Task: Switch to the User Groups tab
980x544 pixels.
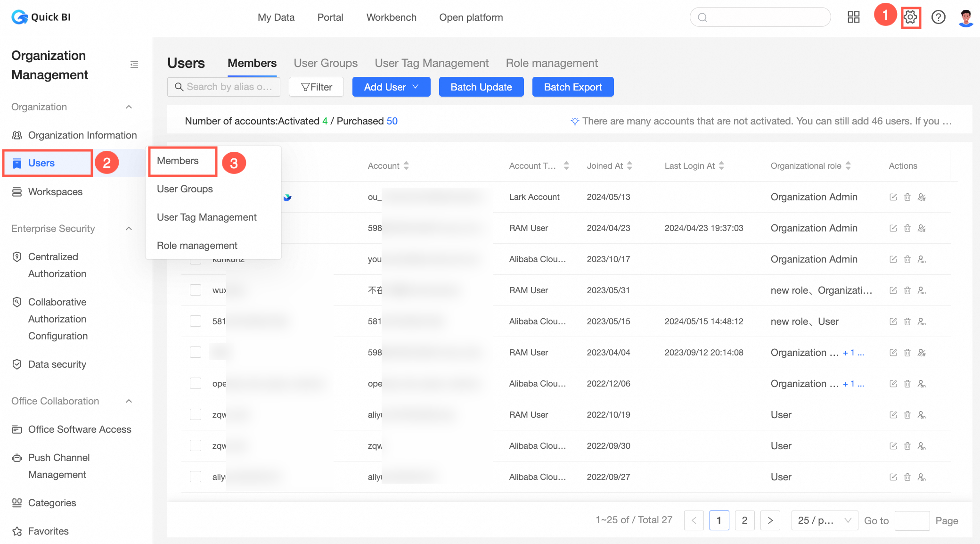Action: pyautogui.click(x=326, y=63)
